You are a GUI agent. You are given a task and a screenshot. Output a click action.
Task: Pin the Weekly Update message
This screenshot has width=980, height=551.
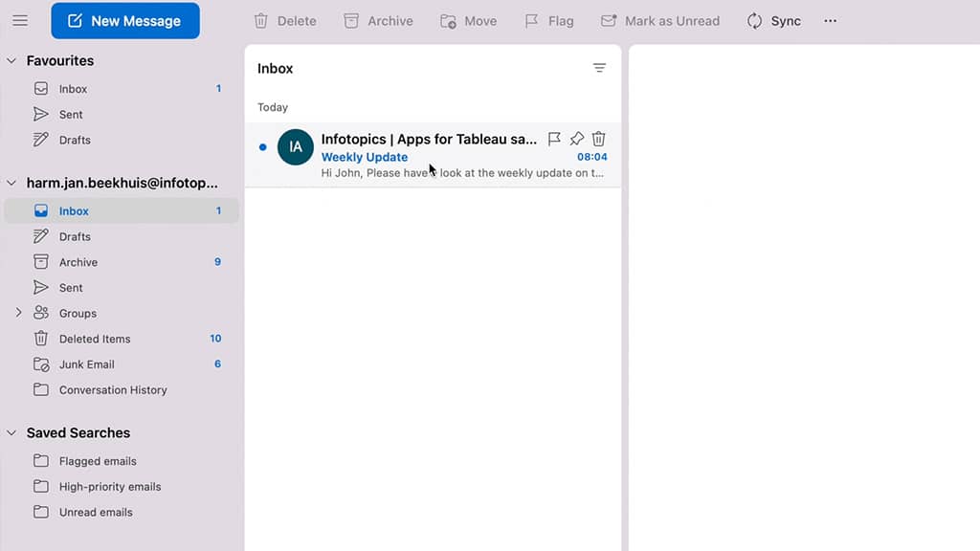point(576,139)
